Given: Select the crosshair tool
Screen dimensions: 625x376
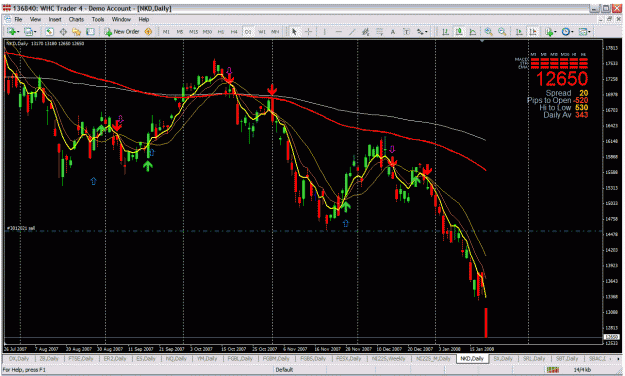Looking at the screenshot, I should (308, 31).
